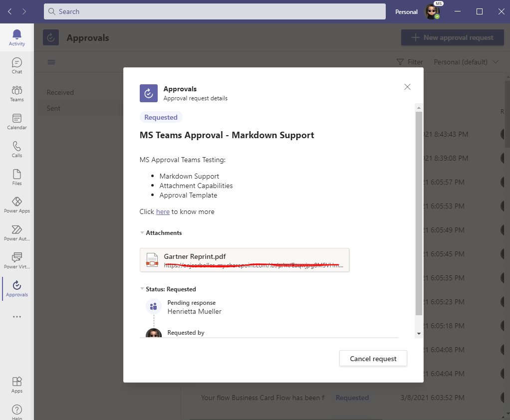The height and width of the screenshot is (420, 510).
Task: Click 'Approval Template' bullet item
Action: 188,195
